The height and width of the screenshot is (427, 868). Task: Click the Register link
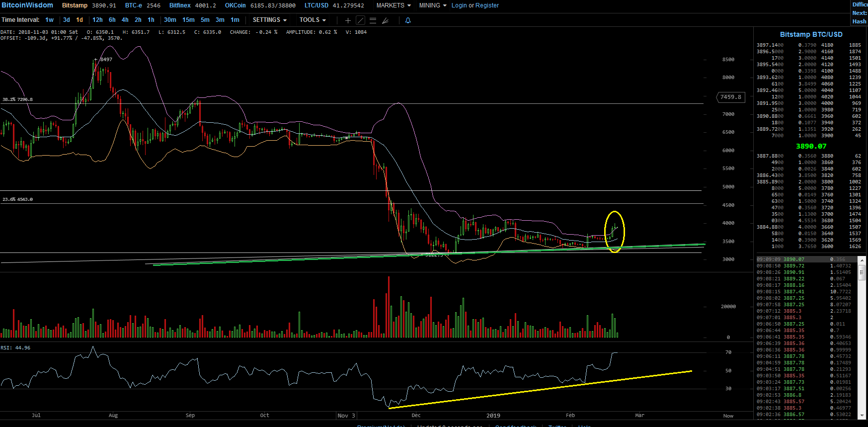click(487, 5)
